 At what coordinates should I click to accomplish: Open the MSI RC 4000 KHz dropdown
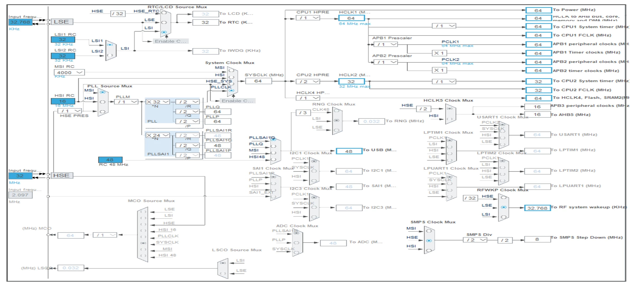click(x=69, y=72)
